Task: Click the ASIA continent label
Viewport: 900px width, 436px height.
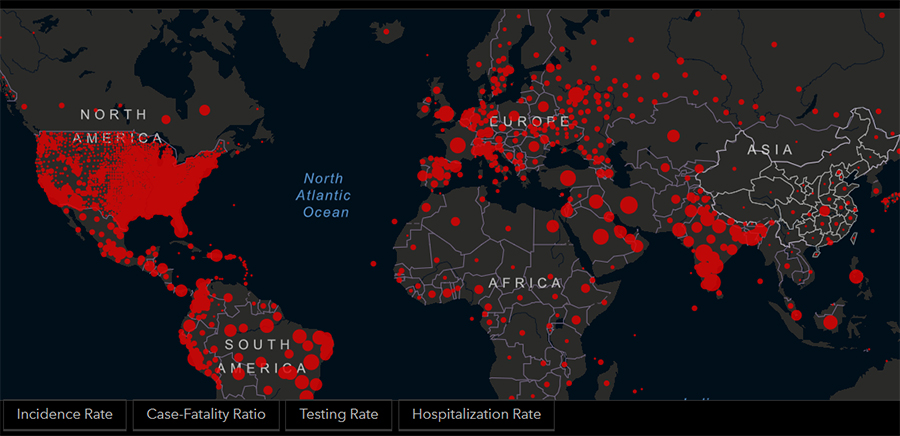Action: coord(770,150)
